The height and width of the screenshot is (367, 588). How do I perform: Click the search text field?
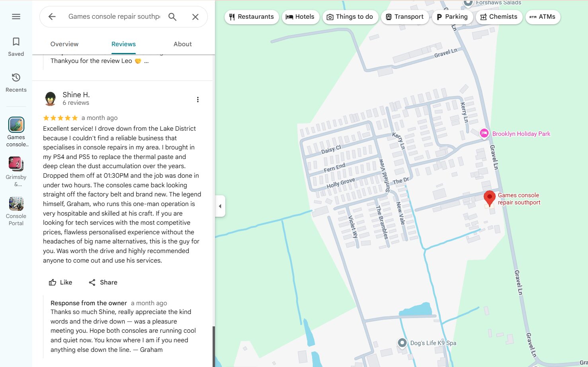coord(114,16)
